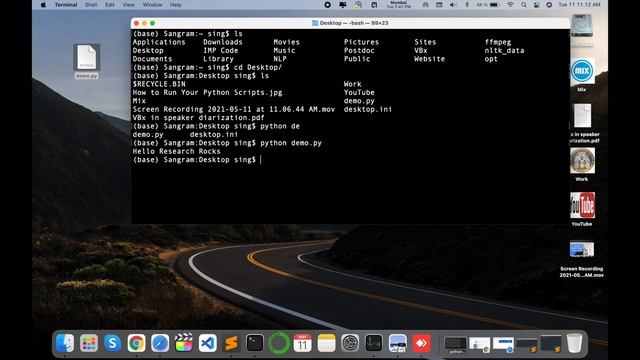640x360 pixels.
Task: Click 'VBx in speaker diarization.pdf' in listing
Action: click(198, 118)
